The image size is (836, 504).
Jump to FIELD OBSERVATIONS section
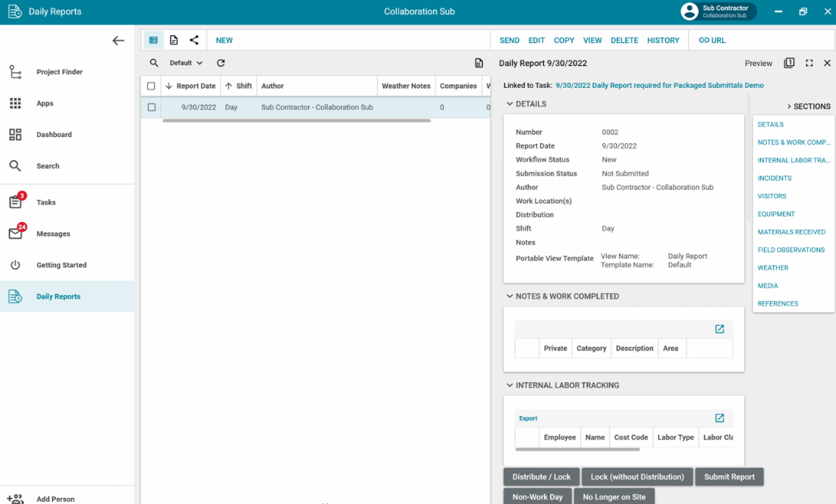(790, 250)
